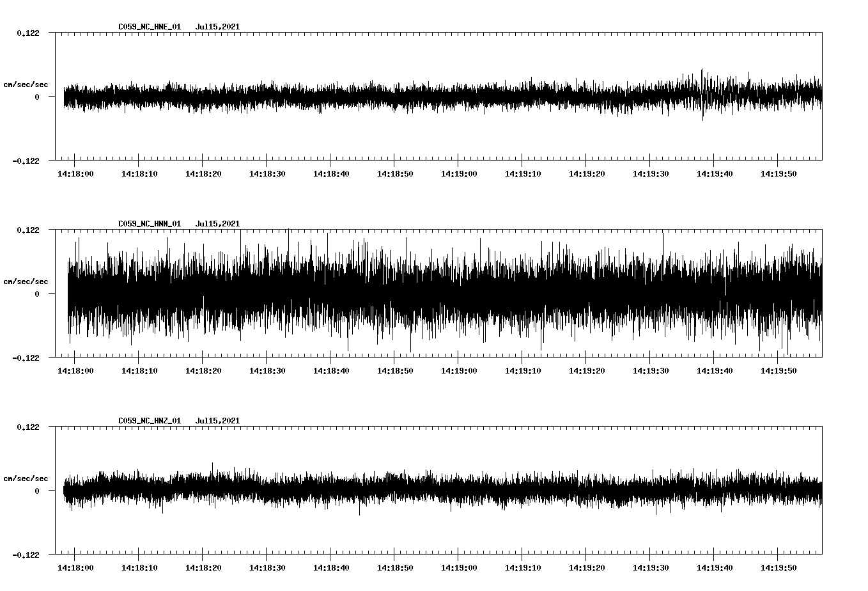868x591 pixels.
Task: Click the 0.122 upper limit on HNE plot
Action: click(28, 33)
